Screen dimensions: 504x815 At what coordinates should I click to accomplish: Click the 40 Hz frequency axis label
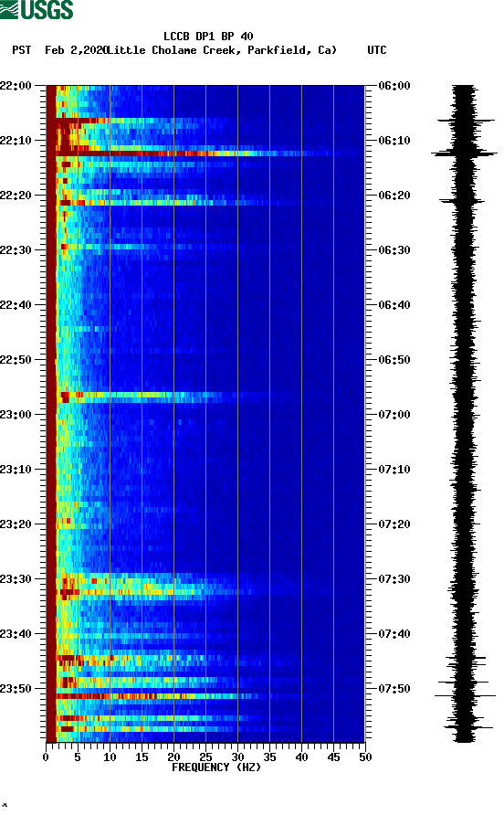pos(301,757)
